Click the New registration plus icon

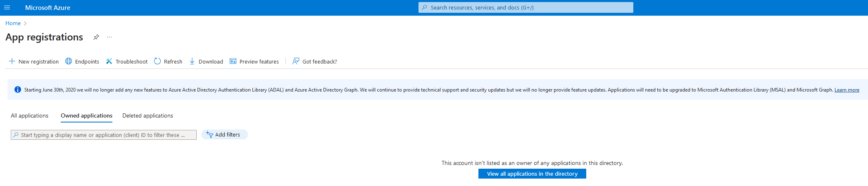(x=12, y=61)
